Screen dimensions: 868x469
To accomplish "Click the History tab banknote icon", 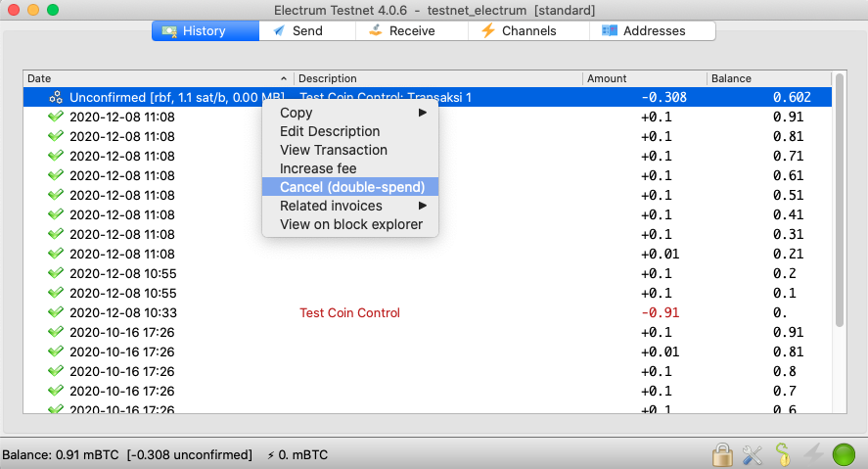I will [x=169, y=31].
